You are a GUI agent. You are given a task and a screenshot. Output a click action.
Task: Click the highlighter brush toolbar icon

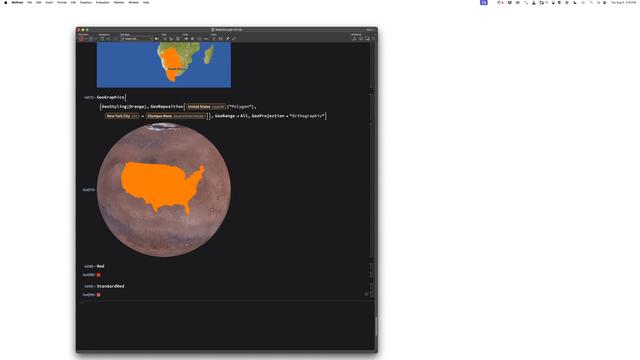(234, 39)
